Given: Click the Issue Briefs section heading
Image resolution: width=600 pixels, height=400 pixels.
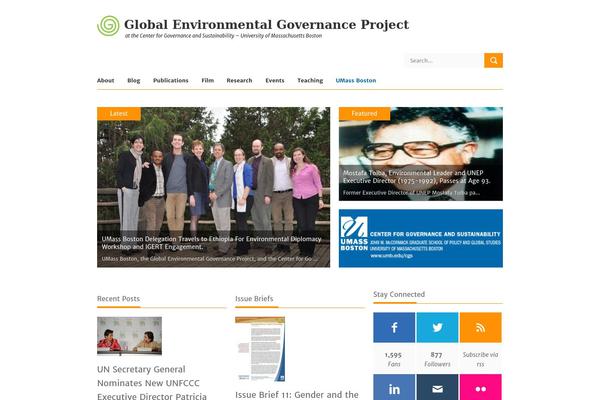Looking at the screenshot, I should [x=254, y=299].
